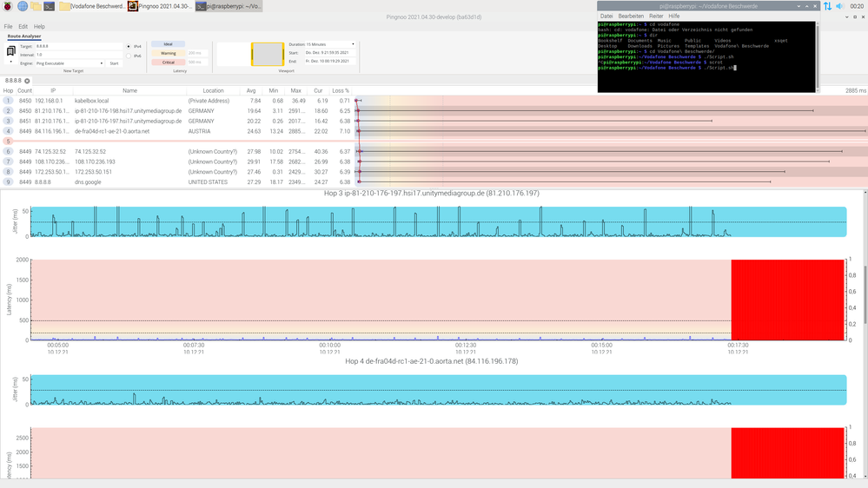
Task: Launch the web browser from the taskbar
Action: [20, 6]
